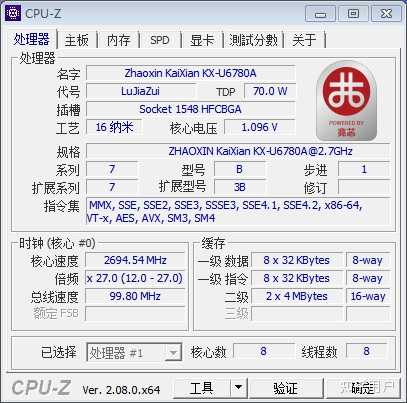Expand the 工具 button dropdown arrow
The height and width of the screenshot is (403, 407).
[x=238, y=387]
